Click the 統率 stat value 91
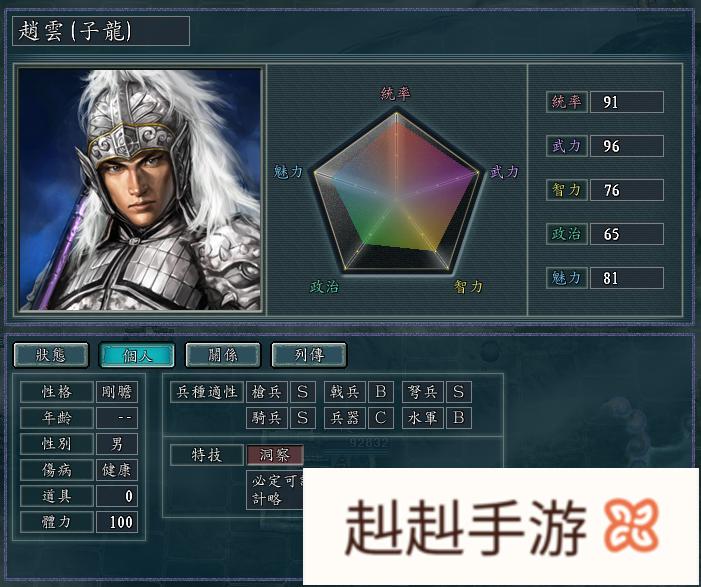The height and width of the screenshot is (587, 701). [626, 102]
